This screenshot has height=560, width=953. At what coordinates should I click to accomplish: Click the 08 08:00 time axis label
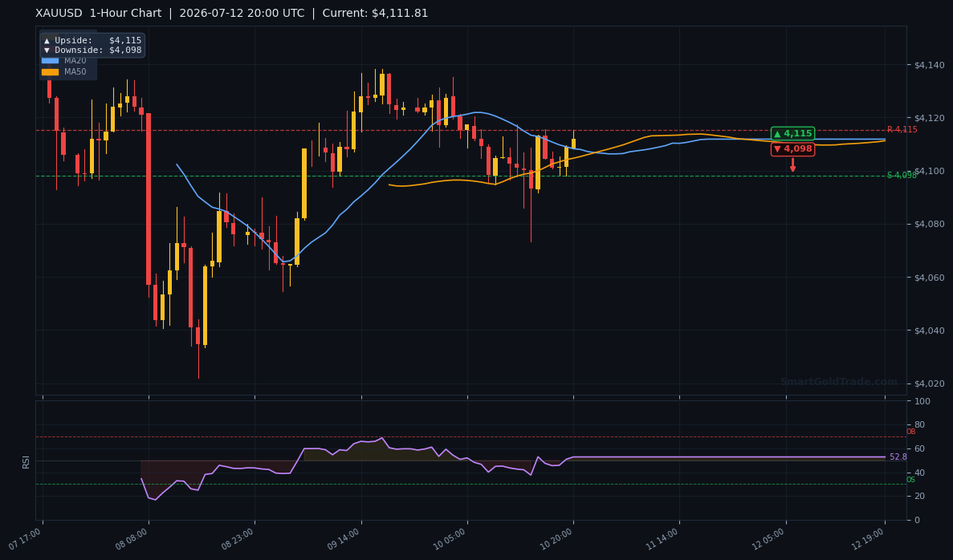[132, 539]
